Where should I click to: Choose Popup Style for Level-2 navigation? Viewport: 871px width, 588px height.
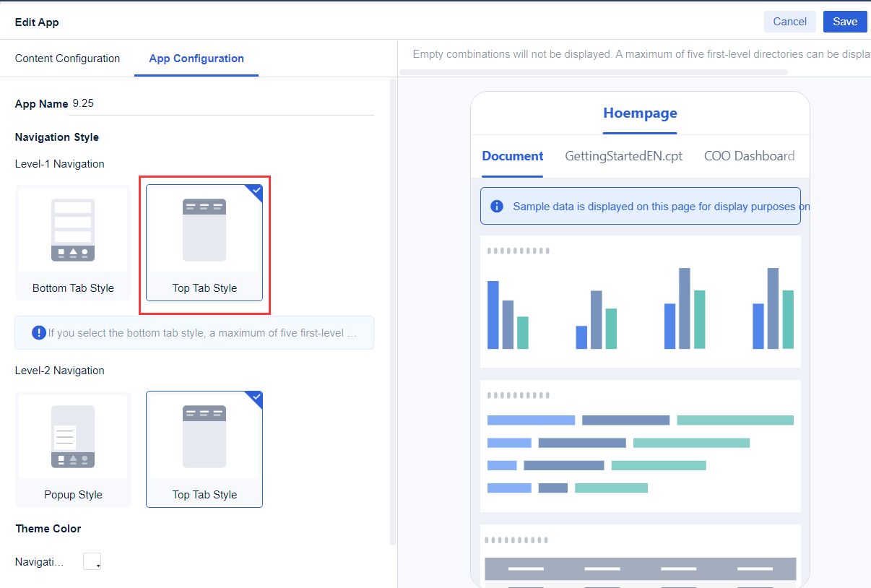(72, 449)
